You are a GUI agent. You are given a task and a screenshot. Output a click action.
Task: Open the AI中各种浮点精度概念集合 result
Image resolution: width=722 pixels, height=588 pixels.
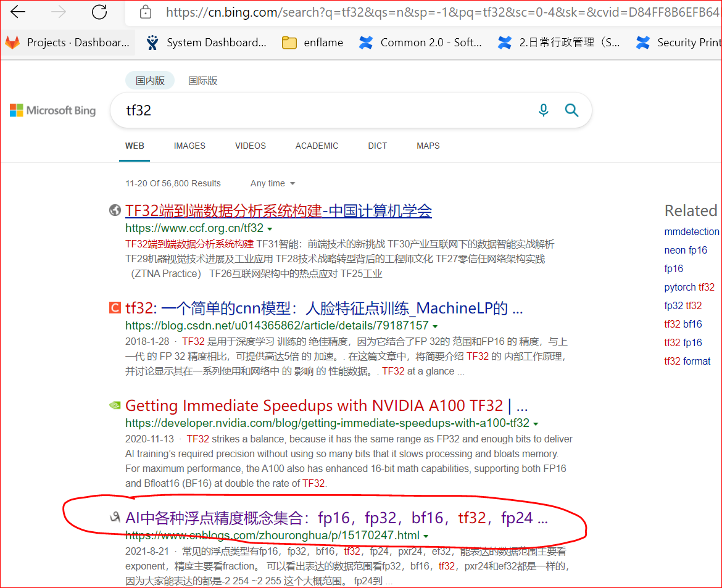pos(336,518)
